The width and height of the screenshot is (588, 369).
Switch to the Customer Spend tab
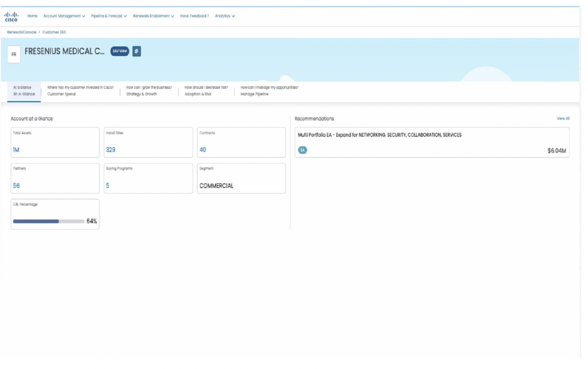pos(80,91)
